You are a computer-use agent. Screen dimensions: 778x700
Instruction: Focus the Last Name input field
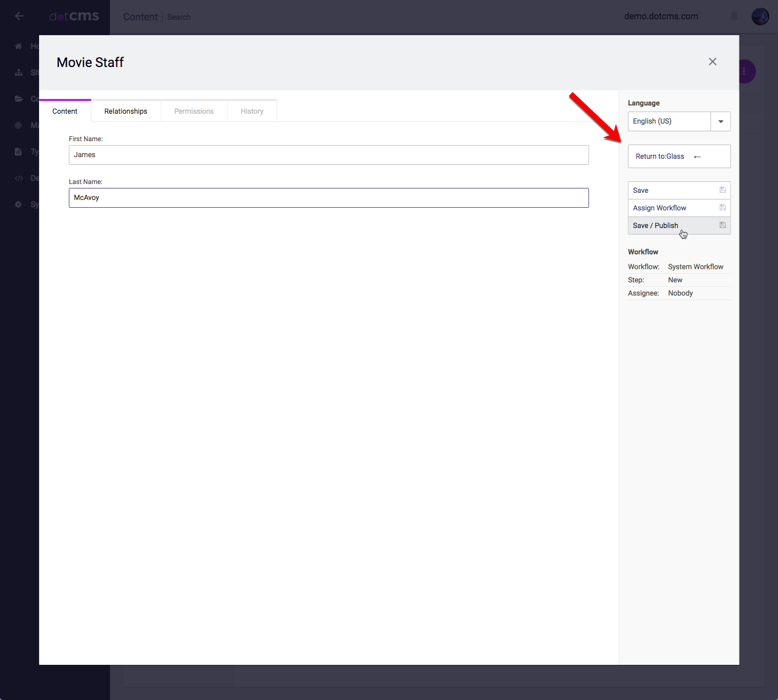328,198
